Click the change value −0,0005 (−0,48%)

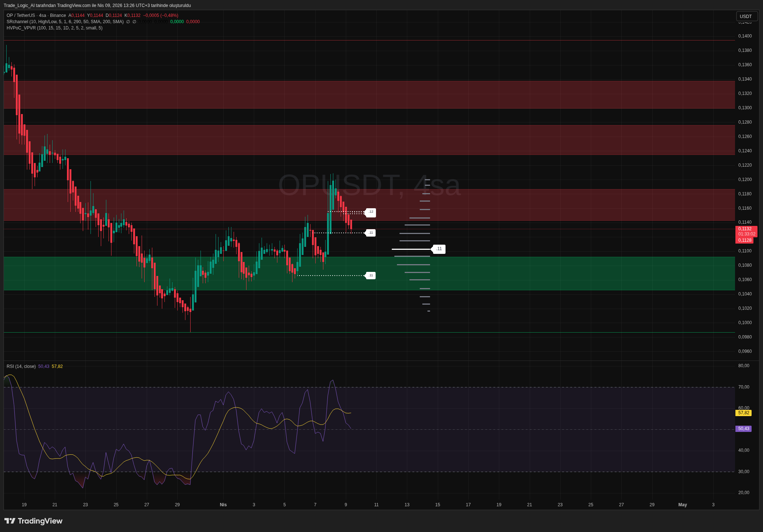click(x=161, y=15)
